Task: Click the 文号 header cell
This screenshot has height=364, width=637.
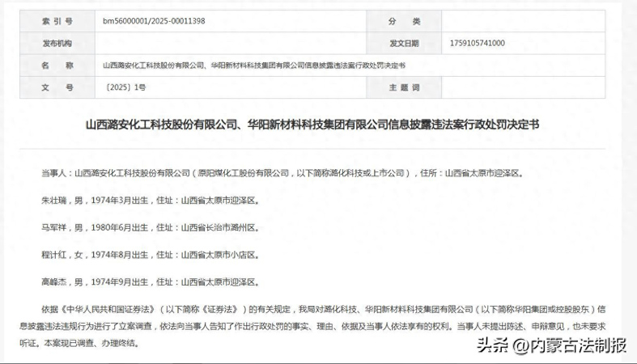Action: tap(57, 87)
